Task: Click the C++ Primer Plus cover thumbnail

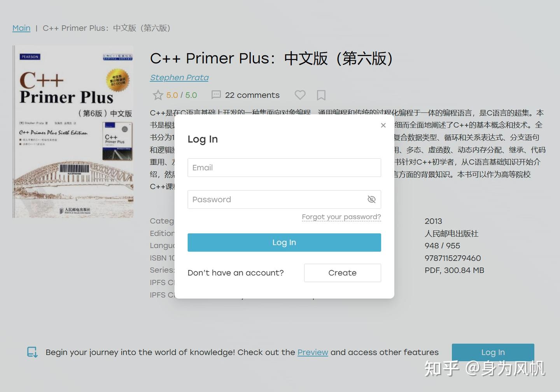Action: click(x=73, y=131)
